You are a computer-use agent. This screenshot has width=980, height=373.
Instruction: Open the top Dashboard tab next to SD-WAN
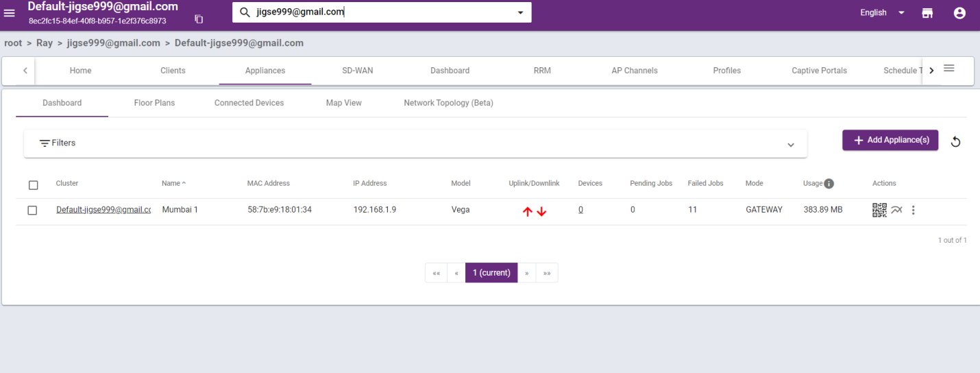(x=450, y=70)
